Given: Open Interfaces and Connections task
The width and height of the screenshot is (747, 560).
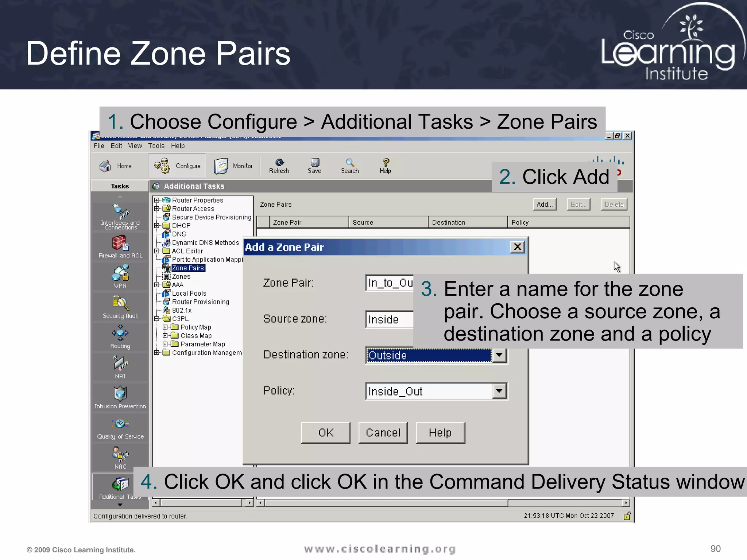Looking at the screenshot, I should point(120,217).
